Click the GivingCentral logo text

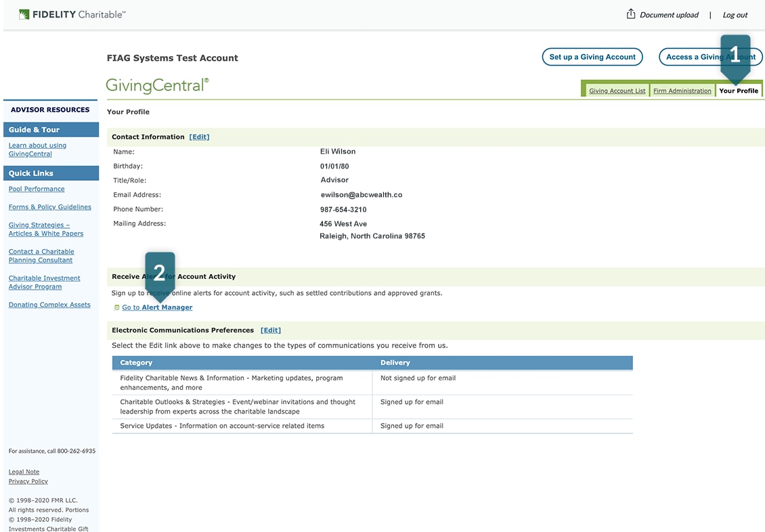tap(157, 86)
